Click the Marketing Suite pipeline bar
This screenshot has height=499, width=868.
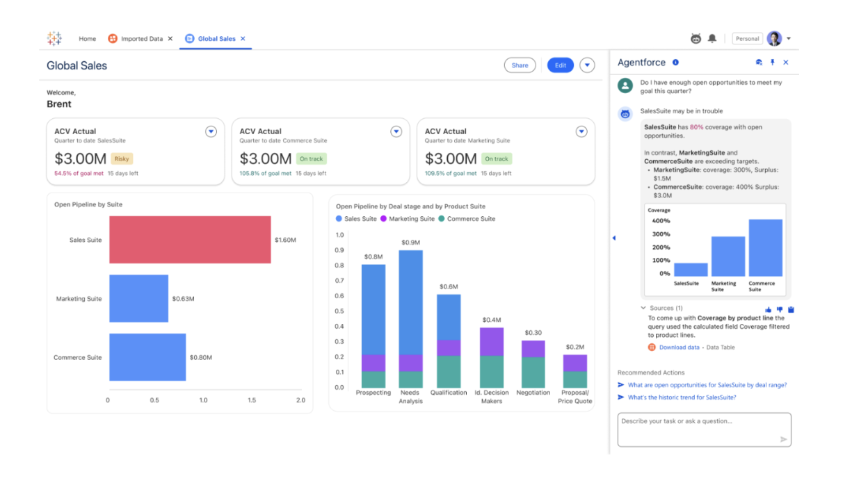(x=138, y=298)
